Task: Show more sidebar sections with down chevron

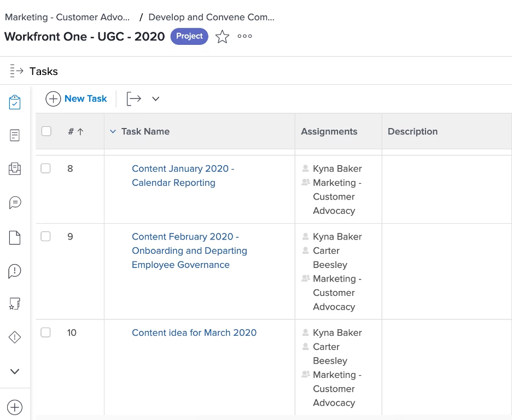Action: (x=15, y=371)
